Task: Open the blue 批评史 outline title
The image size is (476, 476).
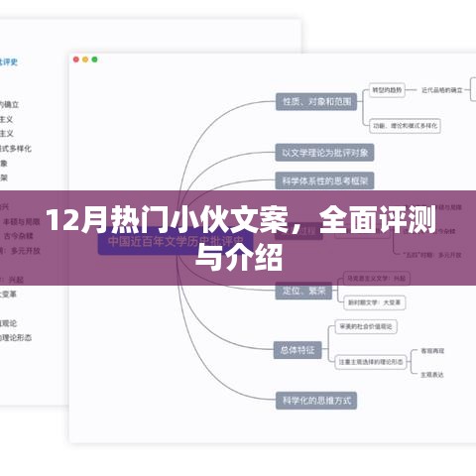Action: pyautogui.click(x=8, y=61)
